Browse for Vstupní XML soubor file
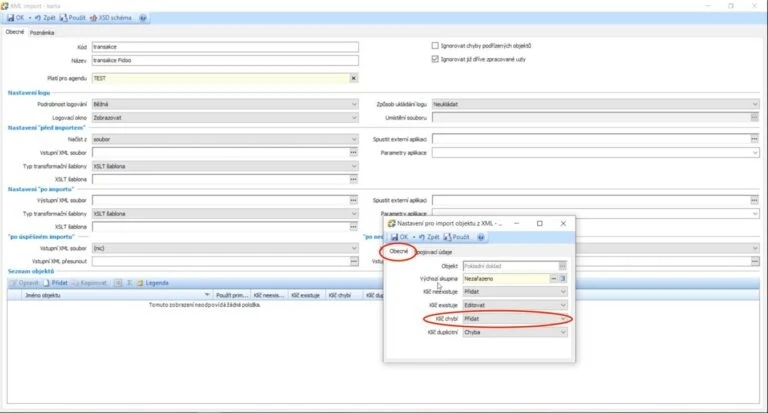Viewport: 768px width, 413px height. 353,153
